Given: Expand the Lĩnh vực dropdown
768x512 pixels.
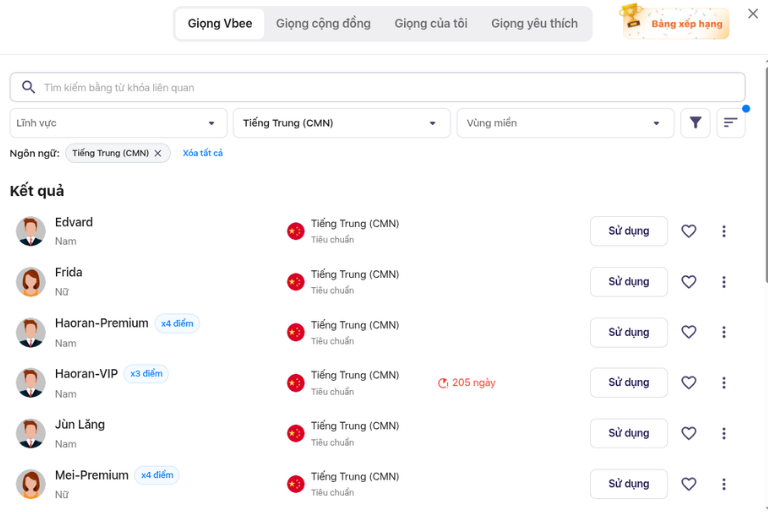Looking at the screenshot, I should [x=119, y=123].
